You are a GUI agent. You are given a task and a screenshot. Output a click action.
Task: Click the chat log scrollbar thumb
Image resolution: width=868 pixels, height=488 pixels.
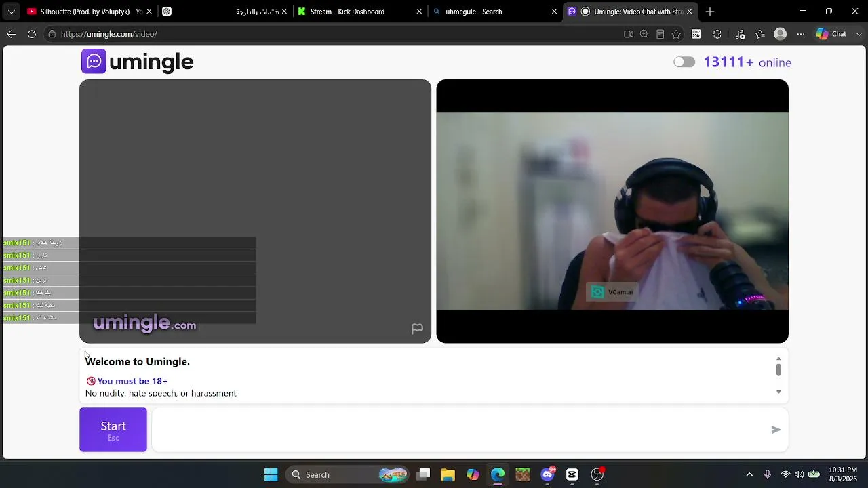[778, 369]
